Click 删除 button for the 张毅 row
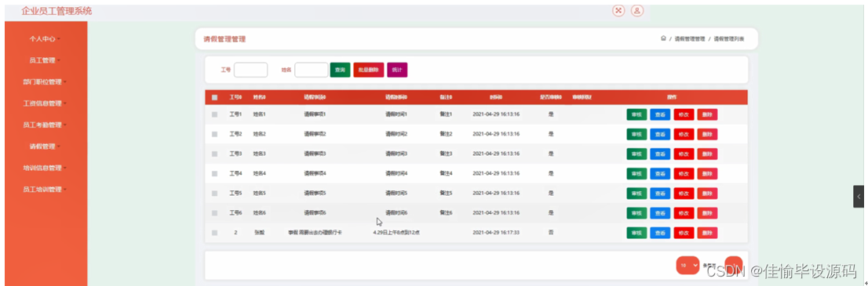This screenshot has width=868, height=286. click(707, 233)
